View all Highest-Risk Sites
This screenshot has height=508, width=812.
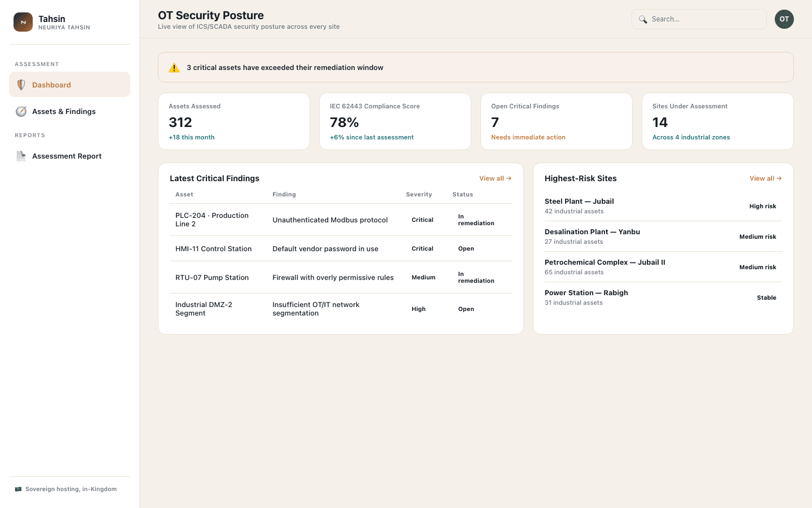[x=765, y=178]
